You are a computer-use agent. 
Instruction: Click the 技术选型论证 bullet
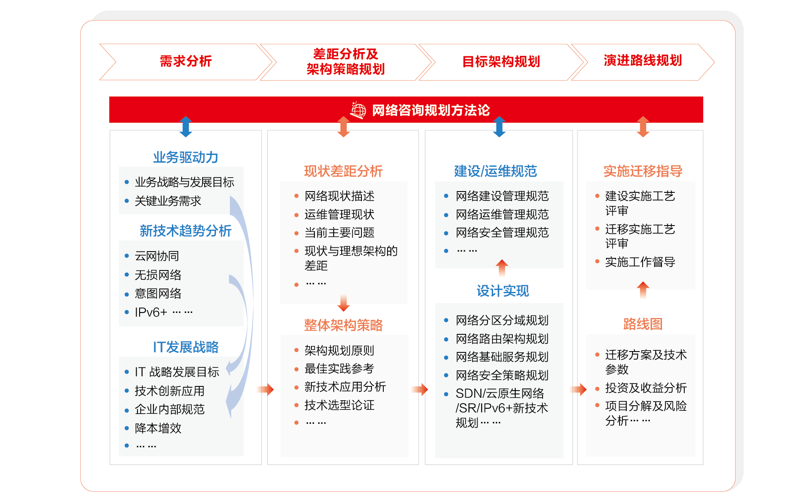point(339,405)
